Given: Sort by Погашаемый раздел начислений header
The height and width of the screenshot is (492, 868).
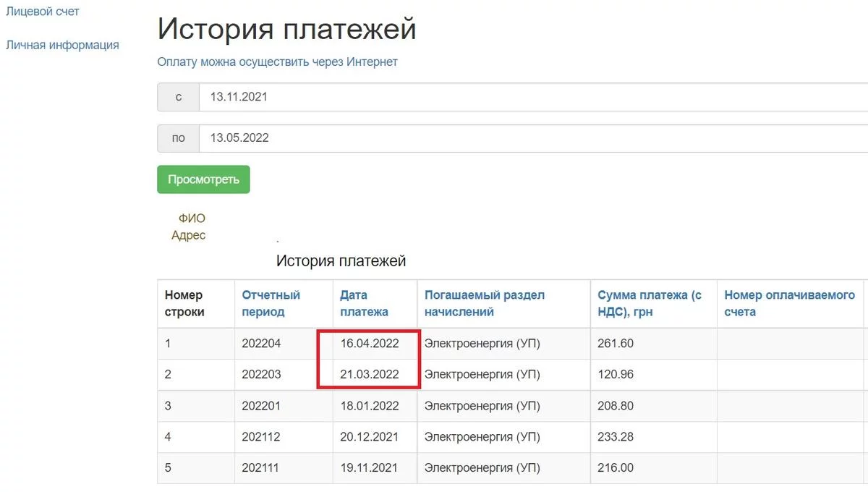Looking at the screenshot, I should (x=484, y=304).
